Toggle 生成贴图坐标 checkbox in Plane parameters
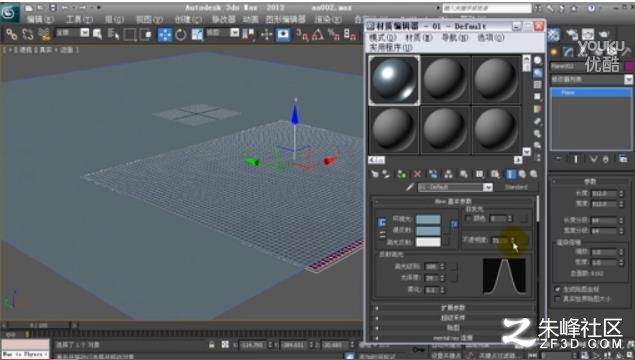Image resolution: width=635 pixels, height=360 pixels. pos(558,289)
